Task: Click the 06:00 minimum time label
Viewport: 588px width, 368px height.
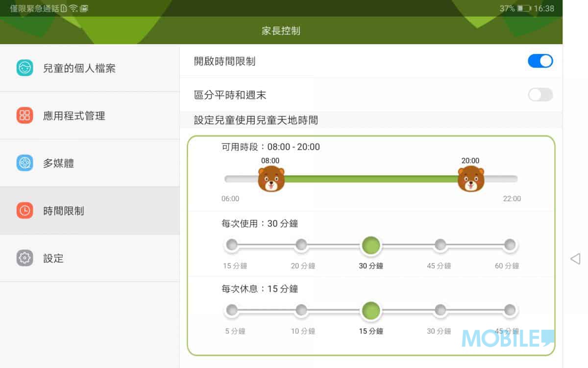Action: pos(230,199)
